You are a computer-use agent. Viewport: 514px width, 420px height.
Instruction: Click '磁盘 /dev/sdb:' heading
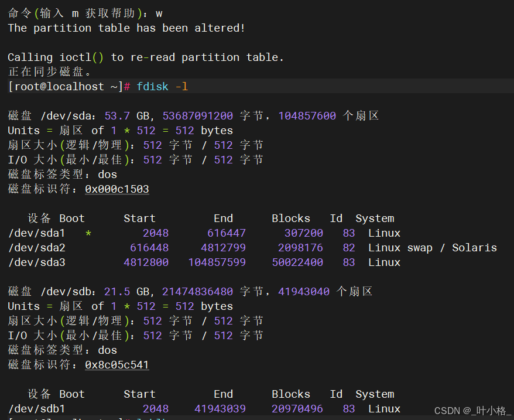click(52, 292)
